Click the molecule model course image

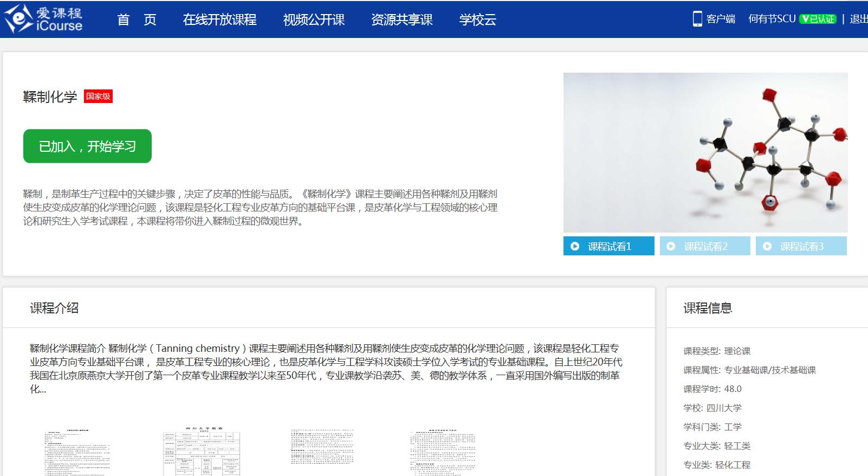pyautogui.click(x=705, y=152)
